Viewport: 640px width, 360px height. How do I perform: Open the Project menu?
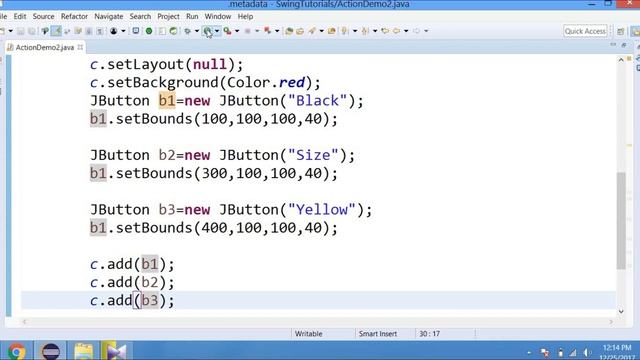(x=168, y=16)
